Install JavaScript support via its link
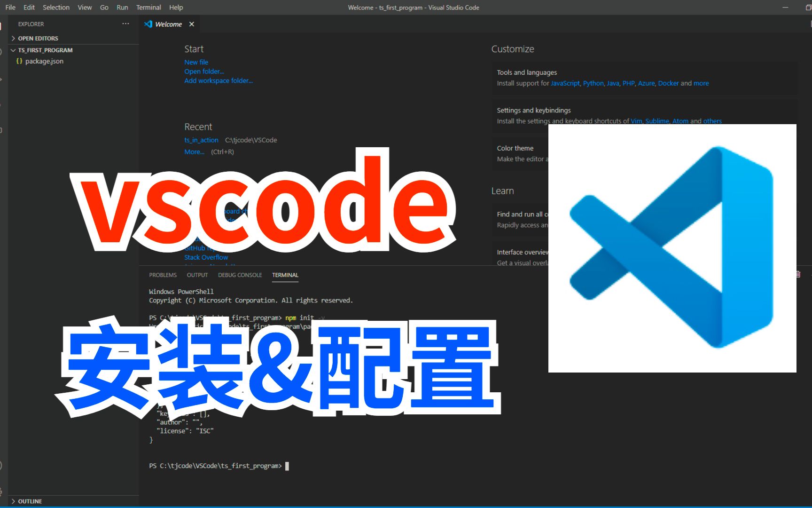 pyautogui.click(x=565, y=83)
